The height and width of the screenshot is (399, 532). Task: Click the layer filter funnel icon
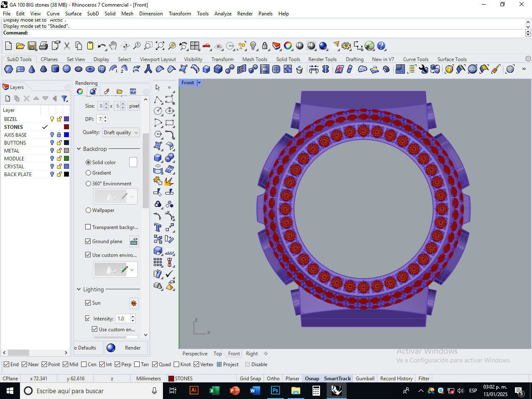[64, 99]
